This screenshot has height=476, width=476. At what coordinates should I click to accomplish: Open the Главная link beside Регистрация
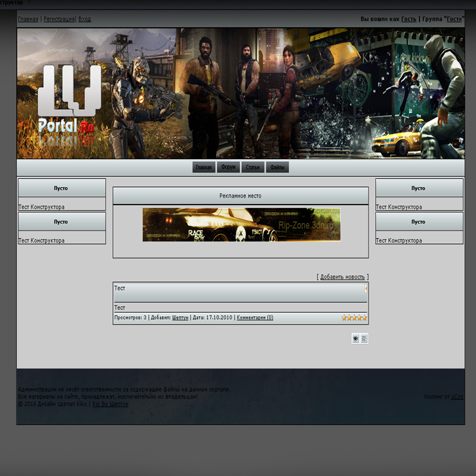point(28,19)
